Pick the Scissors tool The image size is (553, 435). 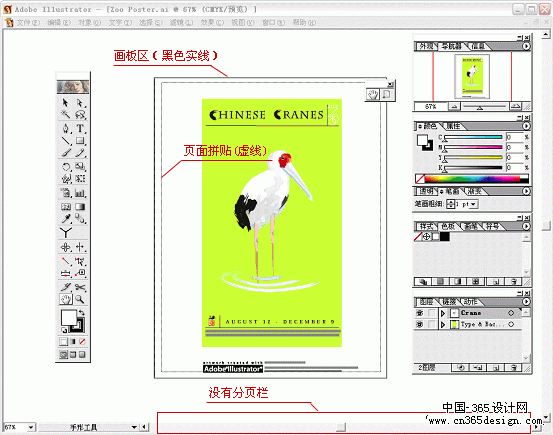pyautogui.click(x=80, y=287)
